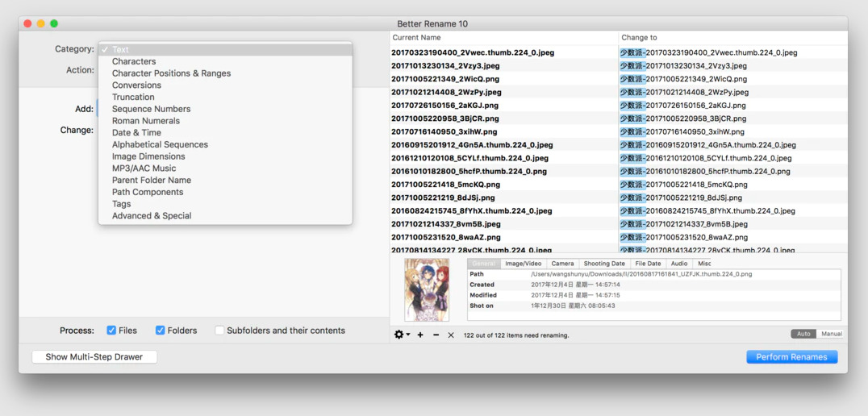
Task: Open the Misc info tab
Action: click(703, 264)
